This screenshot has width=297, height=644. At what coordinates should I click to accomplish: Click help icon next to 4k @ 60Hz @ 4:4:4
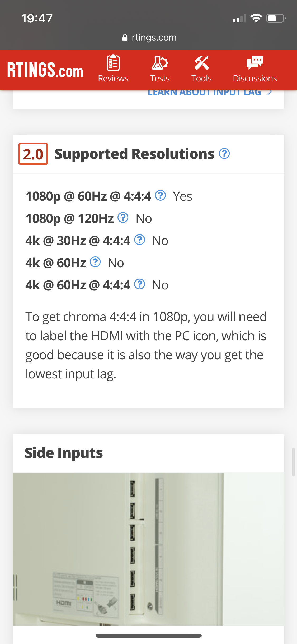[140, 284]
